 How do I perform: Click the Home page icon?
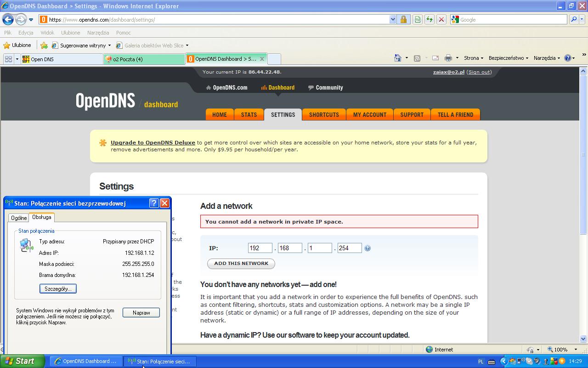[398, 58]
